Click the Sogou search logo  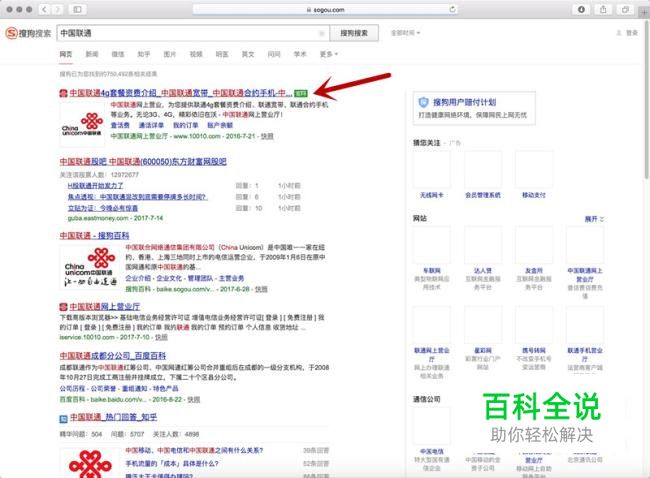(28, 32)
